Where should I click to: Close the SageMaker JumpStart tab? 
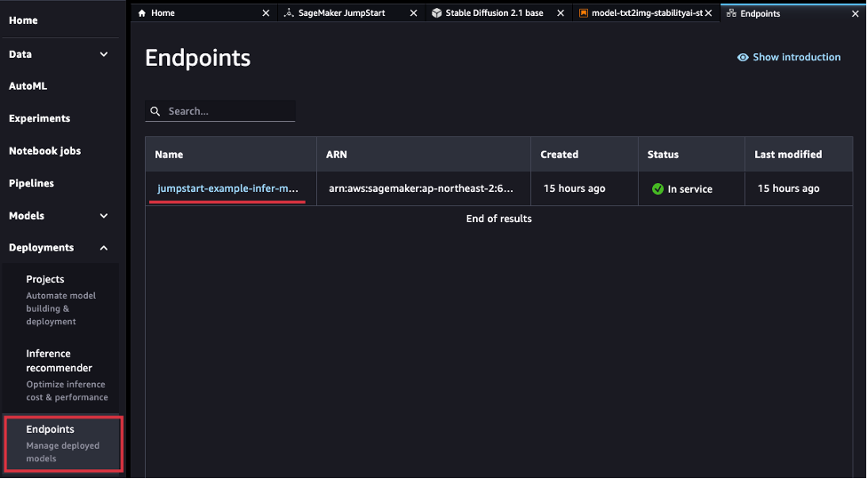coord(413,12)
